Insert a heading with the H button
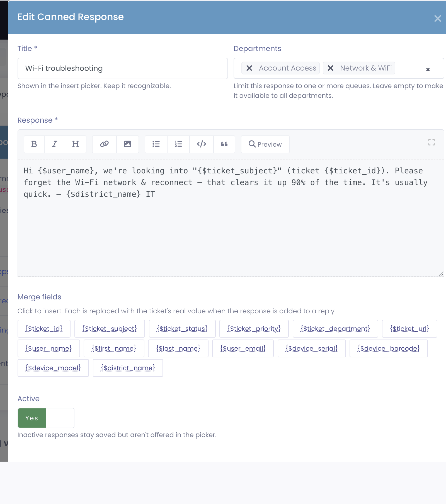 coord(76,144)
